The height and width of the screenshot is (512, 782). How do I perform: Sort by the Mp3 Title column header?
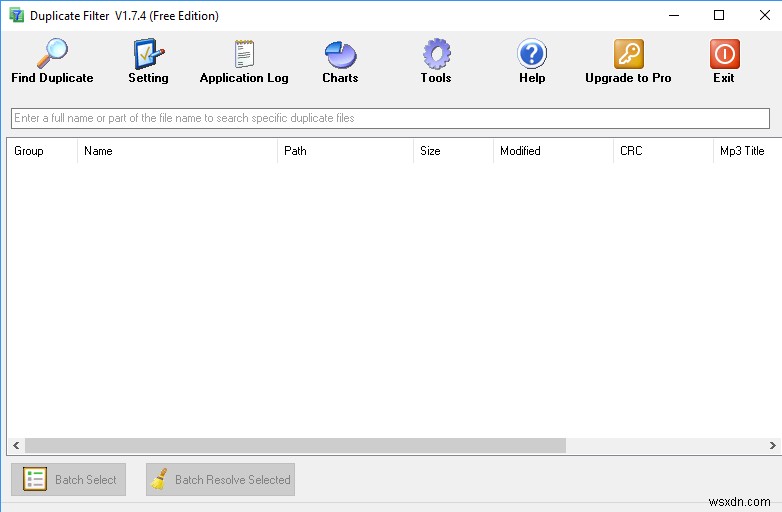748,151
